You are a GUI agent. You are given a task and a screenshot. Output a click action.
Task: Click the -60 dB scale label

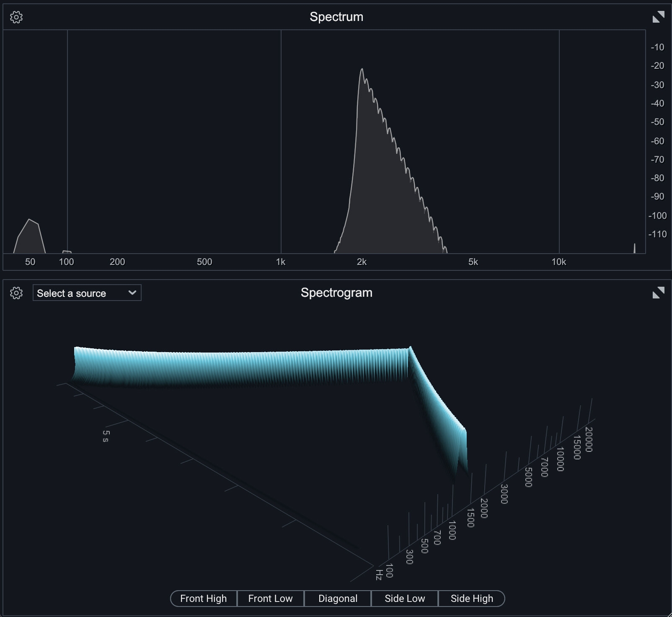click(657, 141)
